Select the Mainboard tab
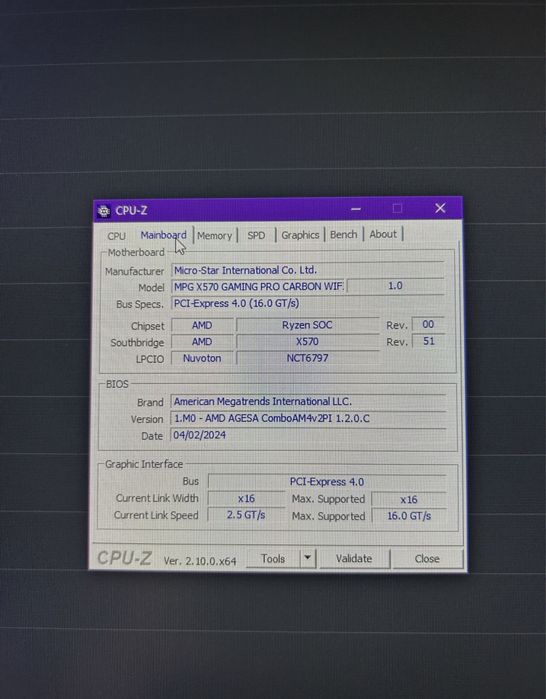 click(164, 235)
